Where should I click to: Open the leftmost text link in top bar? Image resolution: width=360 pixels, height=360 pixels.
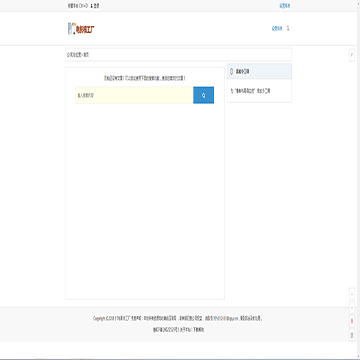pos(77,6)
